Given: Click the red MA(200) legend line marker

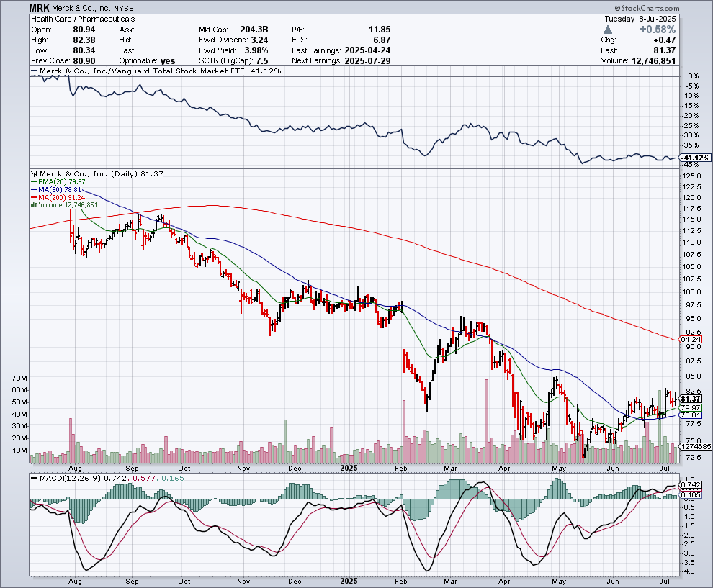Looking at the screenshot, I should point(34,198).
